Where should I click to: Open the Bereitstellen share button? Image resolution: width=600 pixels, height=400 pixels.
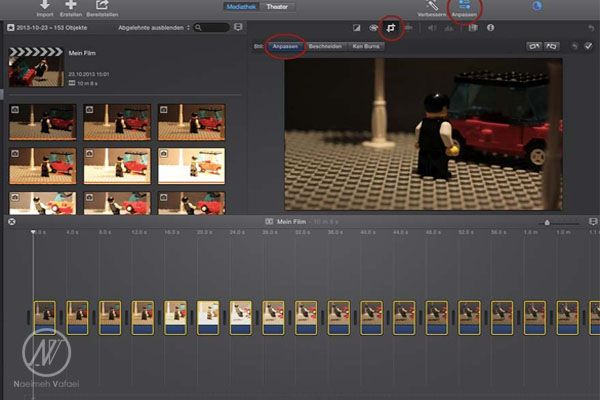click(x=102, y=8)
